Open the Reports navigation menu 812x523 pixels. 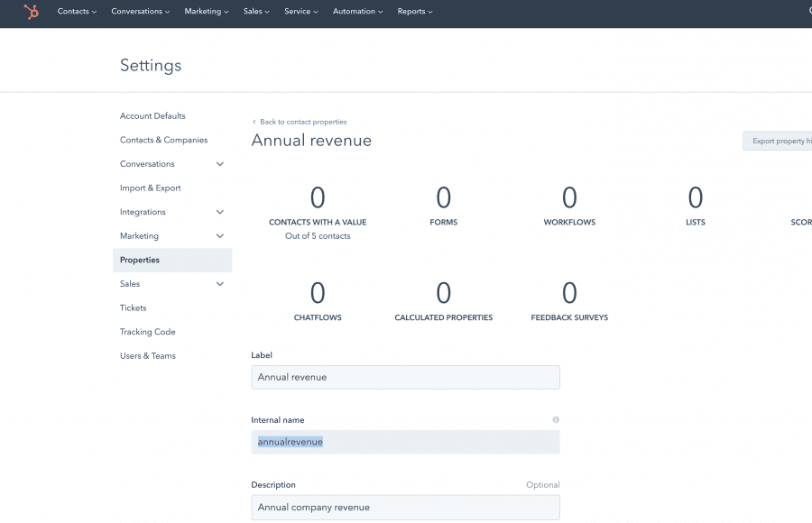pos(415,12)
